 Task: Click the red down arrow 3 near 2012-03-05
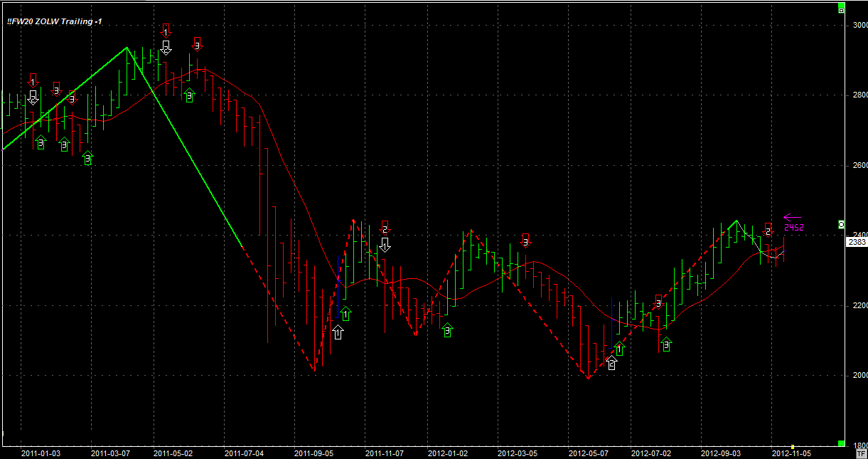pyautogui.click(x=526, y=240)
